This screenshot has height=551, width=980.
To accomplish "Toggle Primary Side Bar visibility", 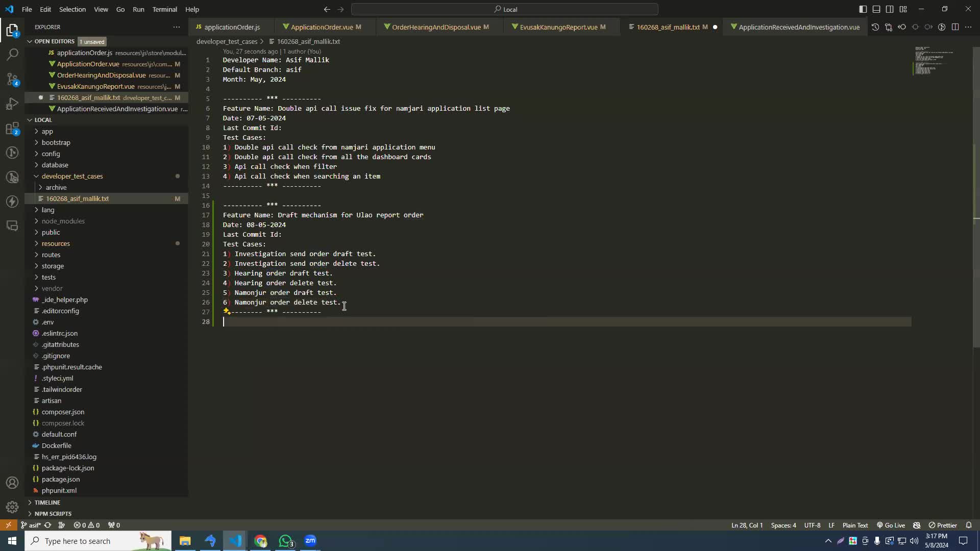I will [863, 9].
